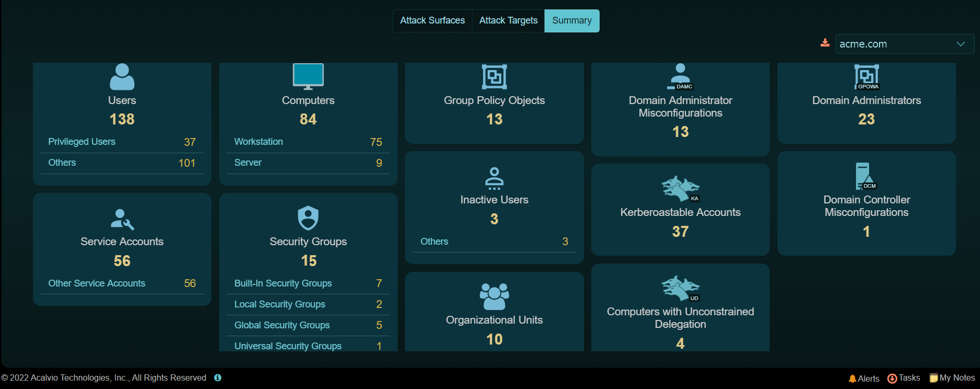This screenshot has width=980, height=389.
Task: Open the Workstation computers row
Action: (x=308, y=142)
